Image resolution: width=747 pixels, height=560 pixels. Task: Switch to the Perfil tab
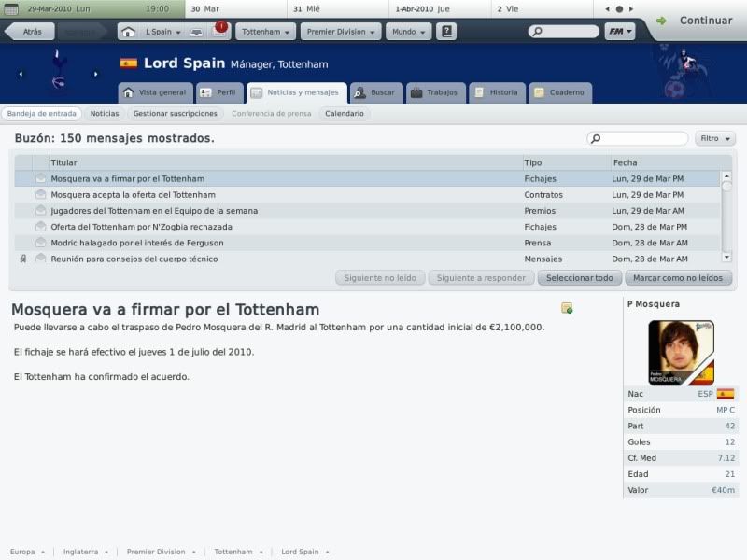[219, 92]
